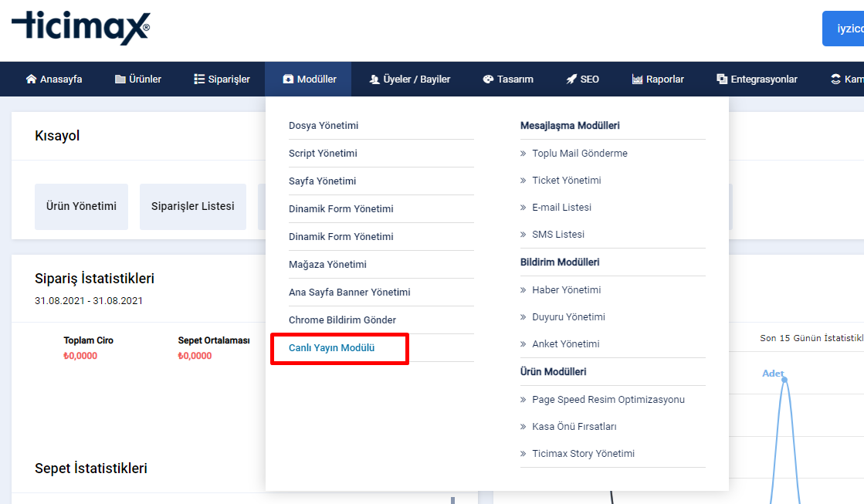Open Mağaza Yönetimi menu entry
The height and width of the screenshot is (504, 864).
click(x=327, y=265)
